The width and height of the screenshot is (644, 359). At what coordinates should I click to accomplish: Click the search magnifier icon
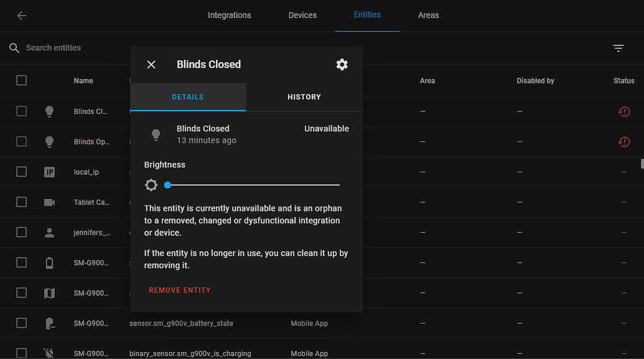[x=14, y=48]
